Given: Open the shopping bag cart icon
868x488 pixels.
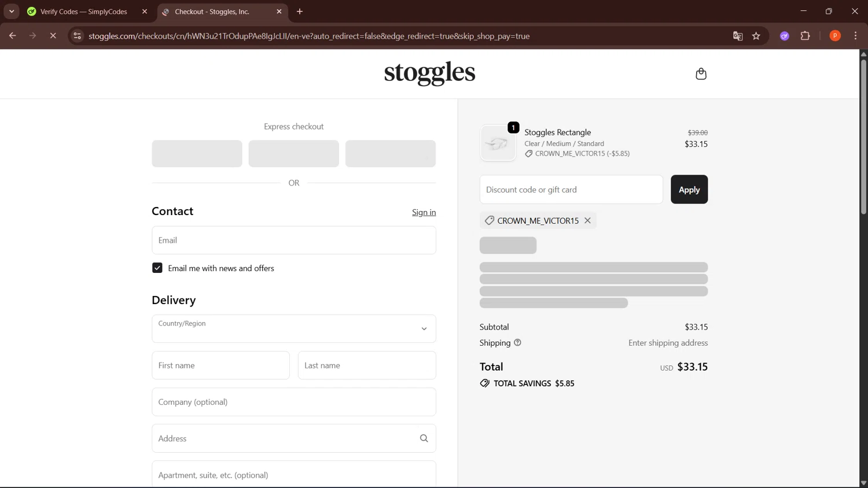Looking at the screenshot, I should pos(701,74).
